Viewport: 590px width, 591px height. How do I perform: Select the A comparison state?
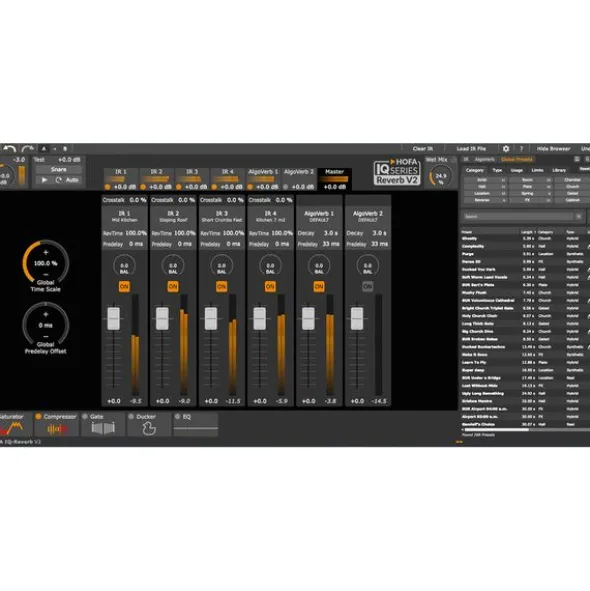pyautogui.click(x=44, y=149)
